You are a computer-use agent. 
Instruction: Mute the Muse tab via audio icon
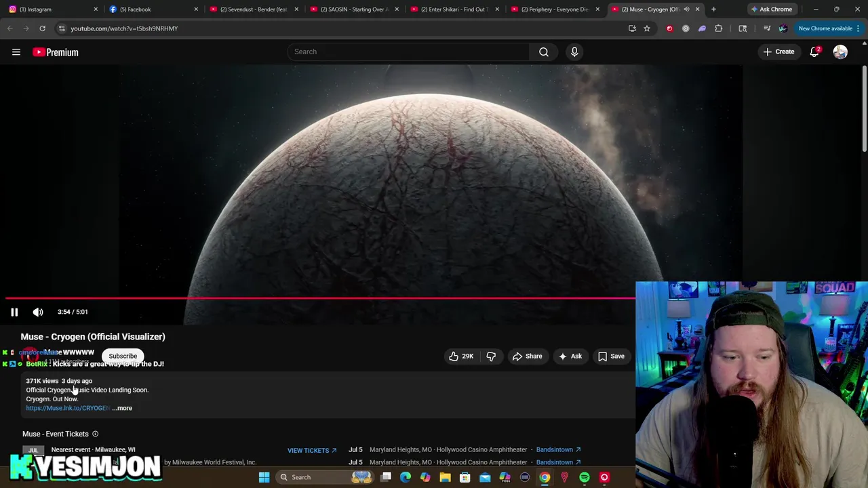coord(686,9)
